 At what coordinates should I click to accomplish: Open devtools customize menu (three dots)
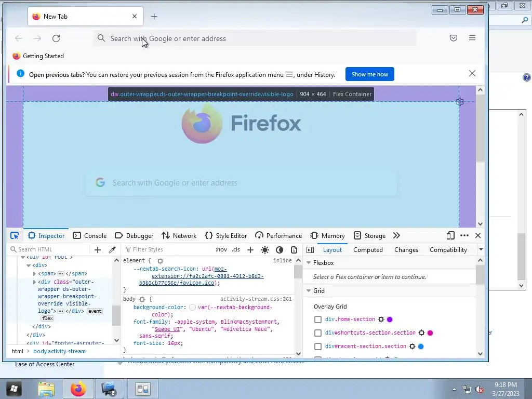tap(464, 235)
